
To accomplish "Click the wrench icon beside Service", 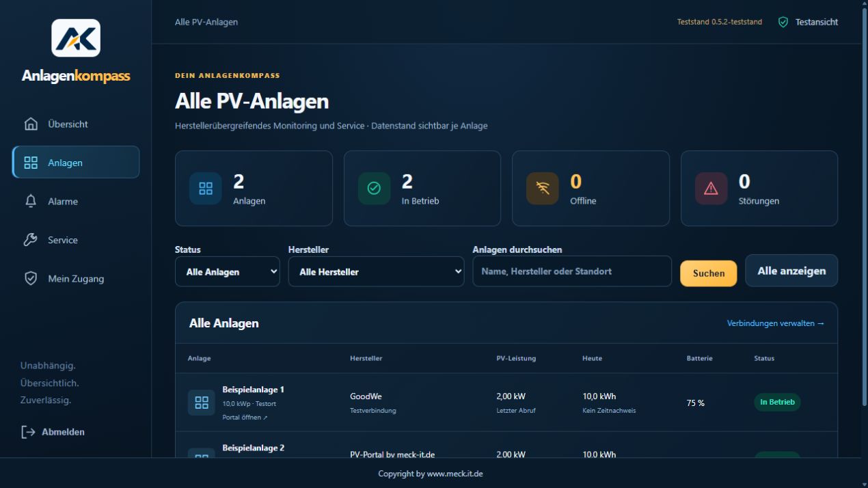I will click(31, 240).
